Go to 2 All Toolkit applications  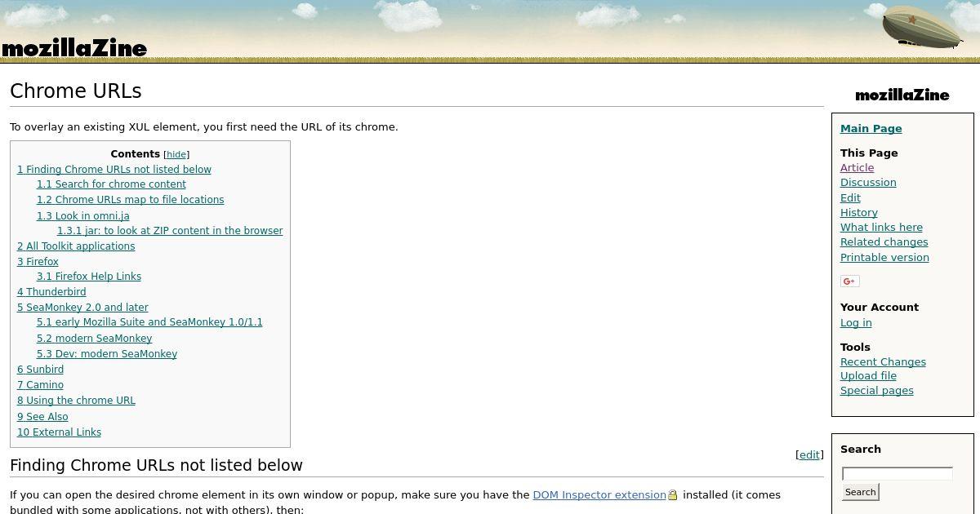pos(76,246)
